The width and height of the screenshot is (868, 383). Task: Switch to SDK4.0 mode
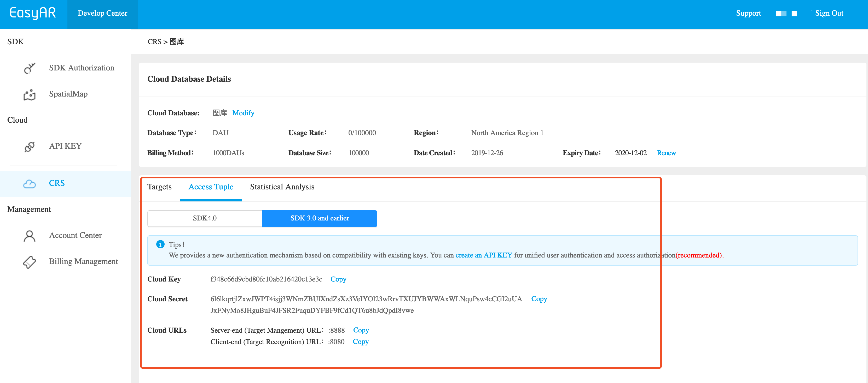click(x=205, y=218)
